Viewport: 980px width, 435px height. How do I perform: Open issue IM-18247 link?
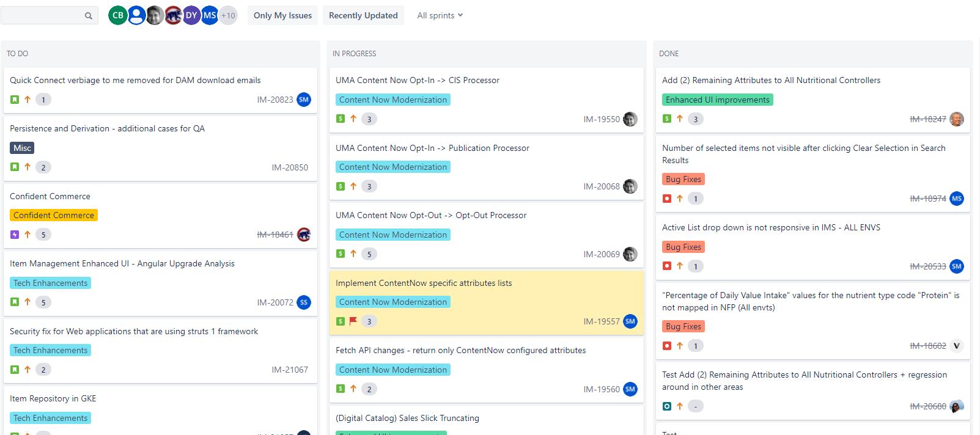tap(928, 119)
